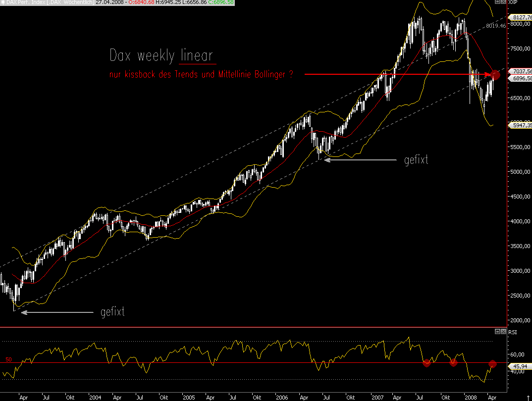Select the 8127,76 upper Bollinger price tag
Image resolution: width=532 pixels, height=401 pixels.
click(521, 17)
